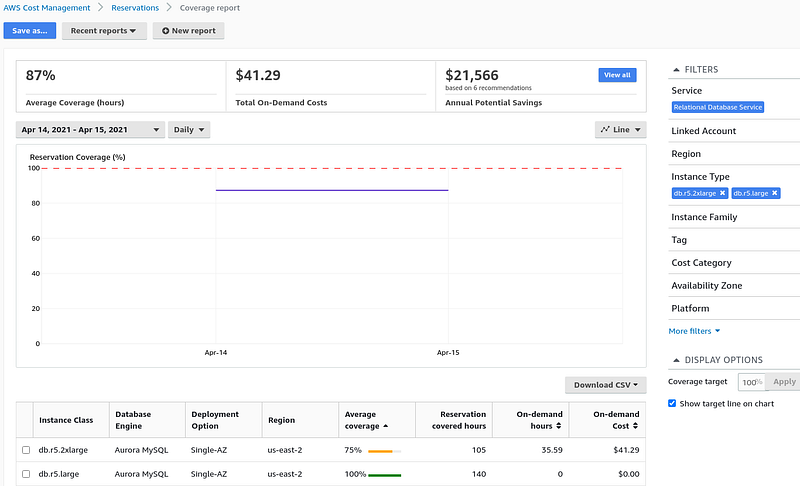The height and width of the screenshot is (486, 800).
Task: Click the Relational Database Service chip
Action: point(718,107)
